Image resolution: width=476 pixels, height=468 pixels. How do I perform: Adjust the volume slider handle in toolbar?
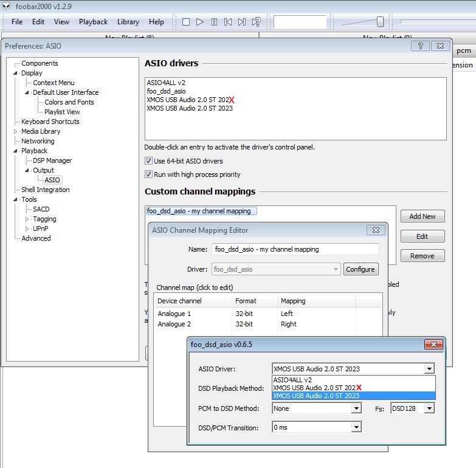click(x=380, y=21)
